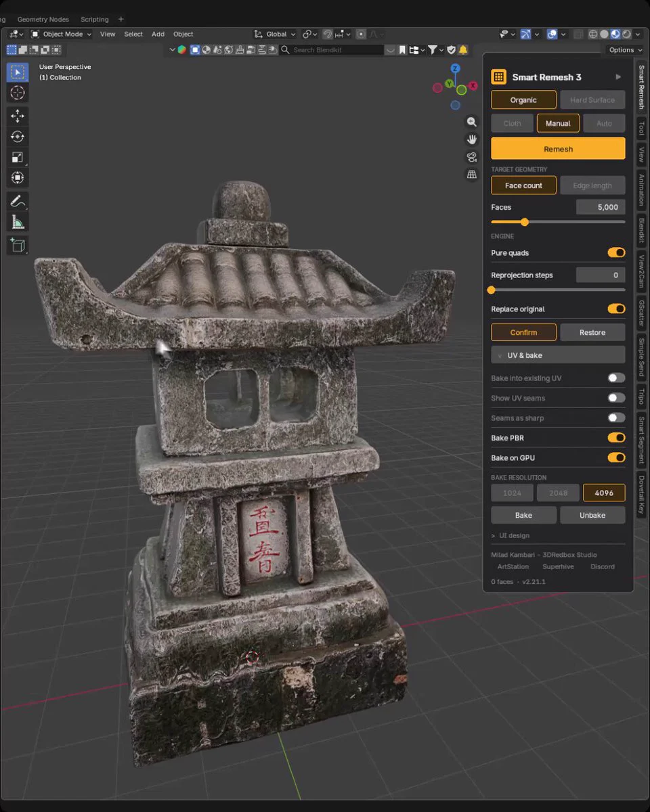The width and height of the screenshot is (650, 812).
Task: Activate the Add Cube tool
Action: coord(18,245)
